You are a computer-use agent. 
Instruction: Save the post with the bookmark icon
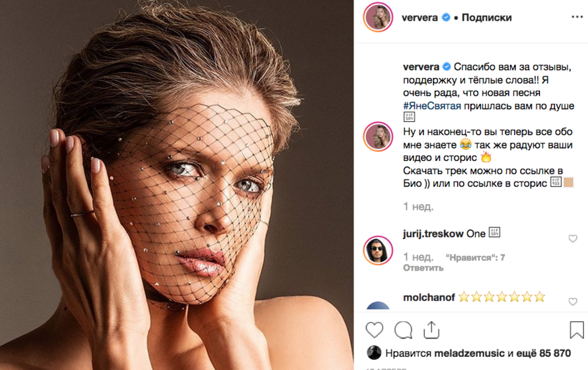576,330
